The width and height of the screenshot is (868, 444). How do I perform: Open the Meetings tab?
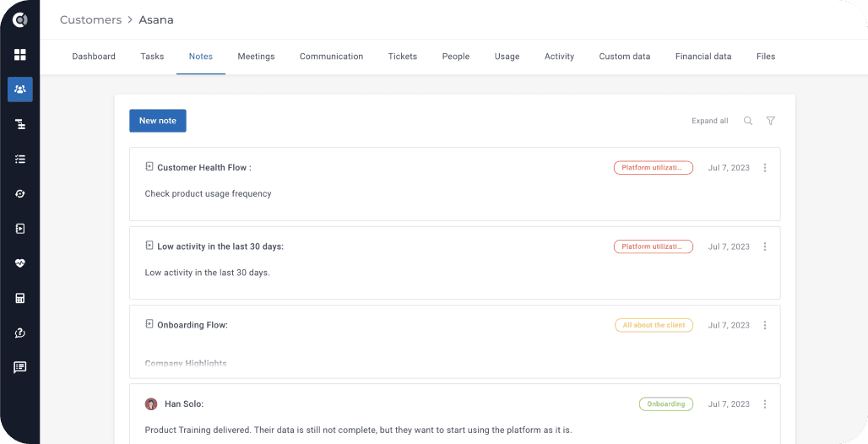click(257, 57)
